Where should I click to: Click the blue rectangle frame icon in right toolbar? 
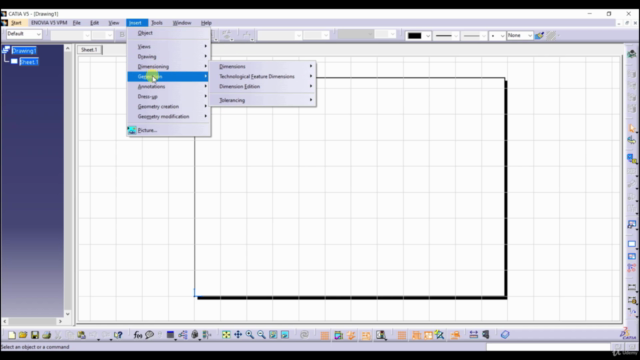coord(631,244)
